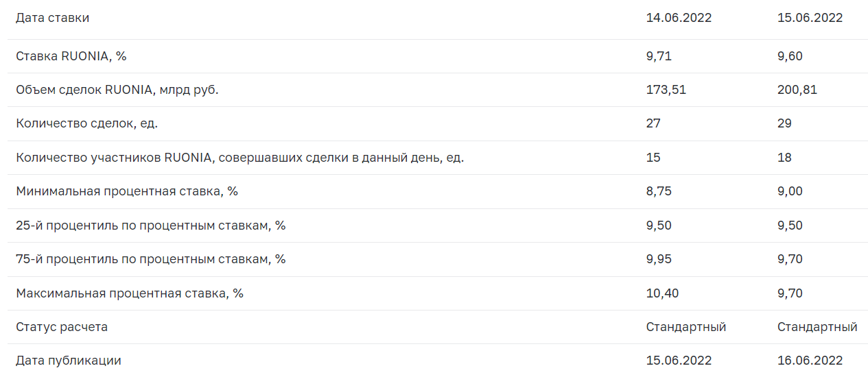Click the deal count value 27
Image resolution: width=868 pixels, height=377 pixels.
pos(653,124)
